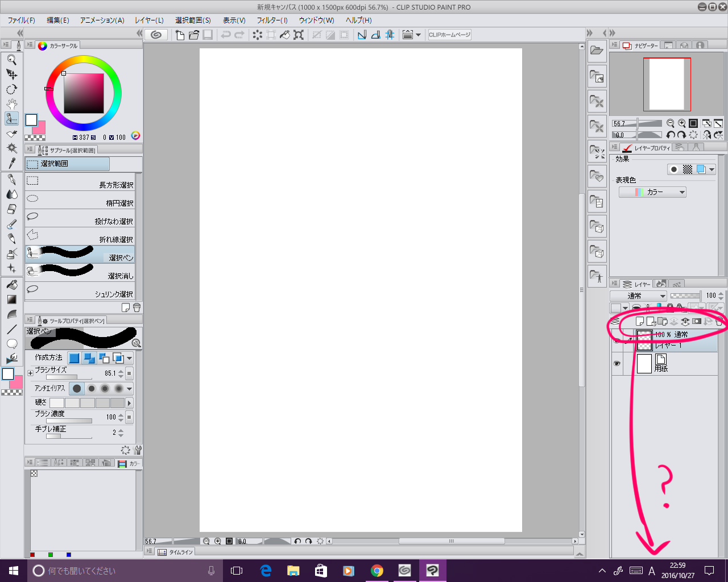Click the Undo arrow in toolbar

coord(226,35)
